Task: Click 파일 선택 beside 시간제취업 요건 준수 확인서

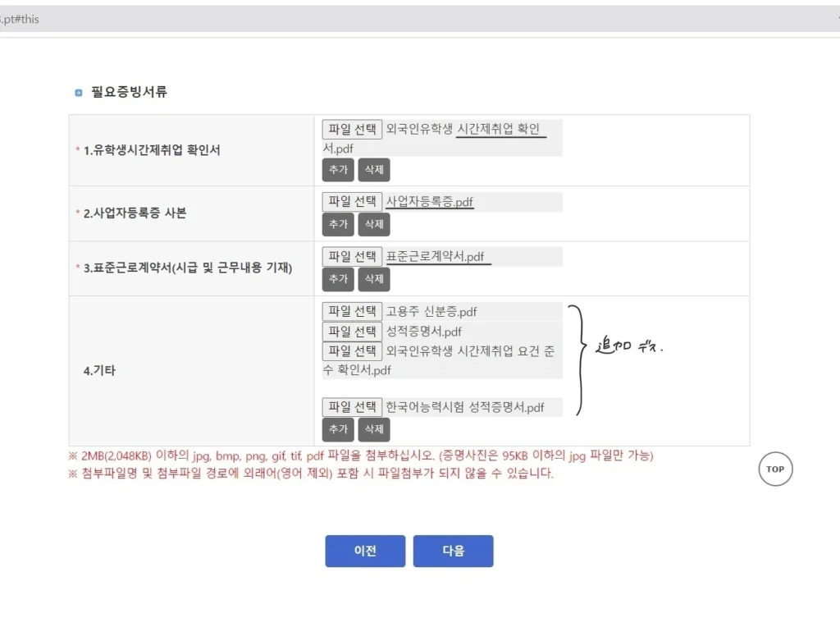Action: pos(352,351)
